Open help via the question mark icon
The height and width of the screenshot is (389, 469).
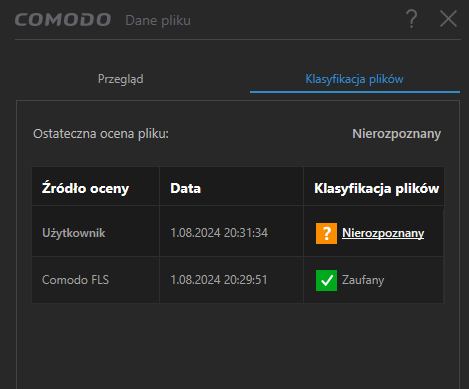pyautogui.click(x=412, y=19)
